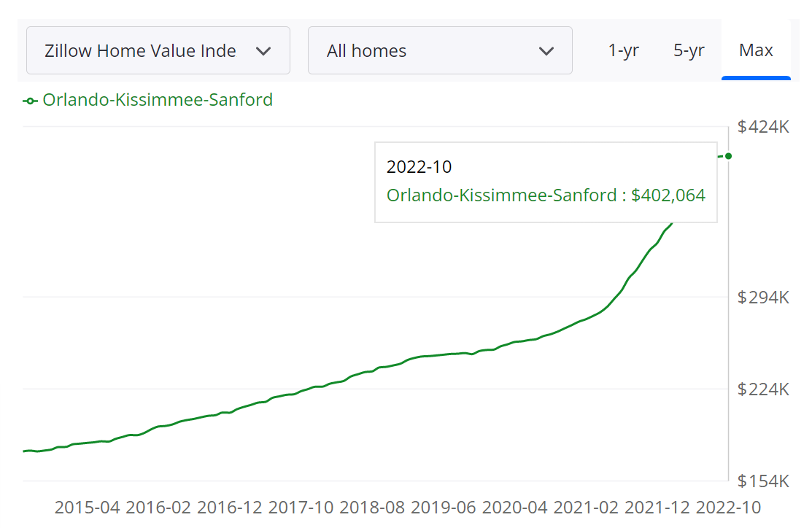Screen dimensions: 812x528
Task: Click the $424K y-axis label
Action: pyautogui.click(x=762, y=126)
